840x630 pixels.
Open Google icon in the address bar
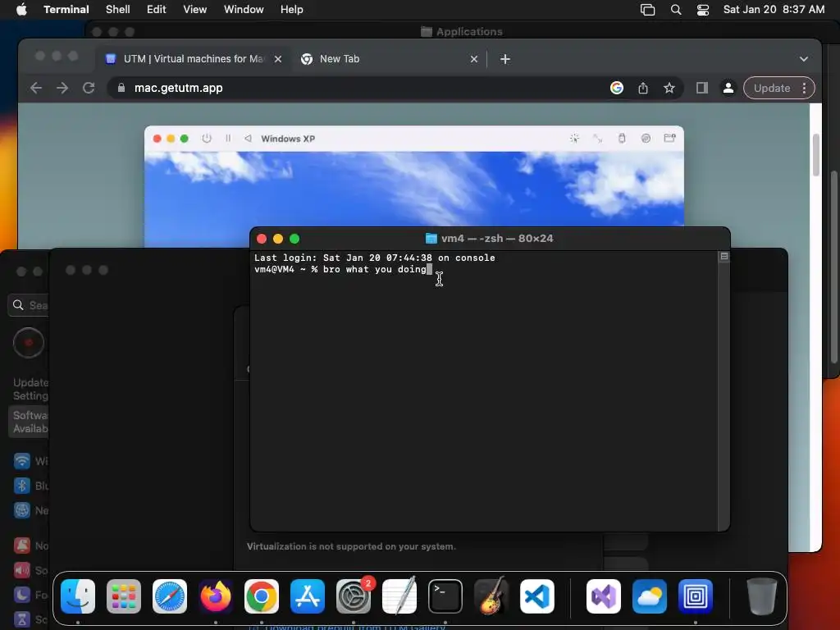tap(617, 88)
